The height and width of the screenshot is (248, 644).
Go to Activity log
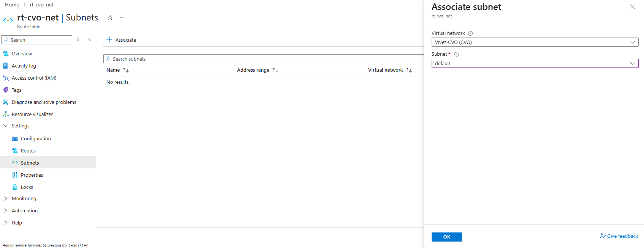click(x=24, y=66)
